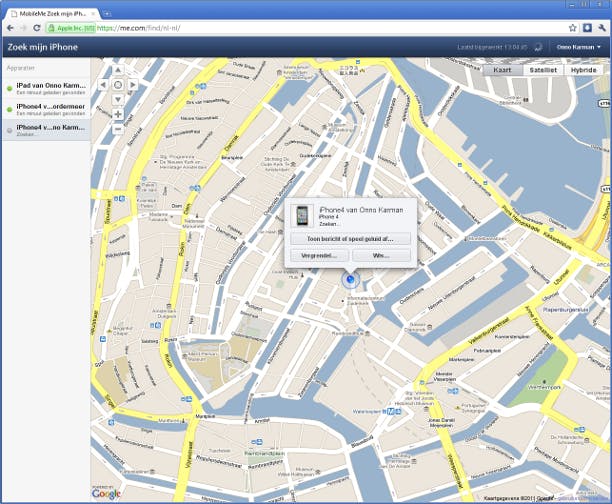Screen dimensions: 612x504
Task: Click the blue device location dot
Action: (x=350, y=279)
